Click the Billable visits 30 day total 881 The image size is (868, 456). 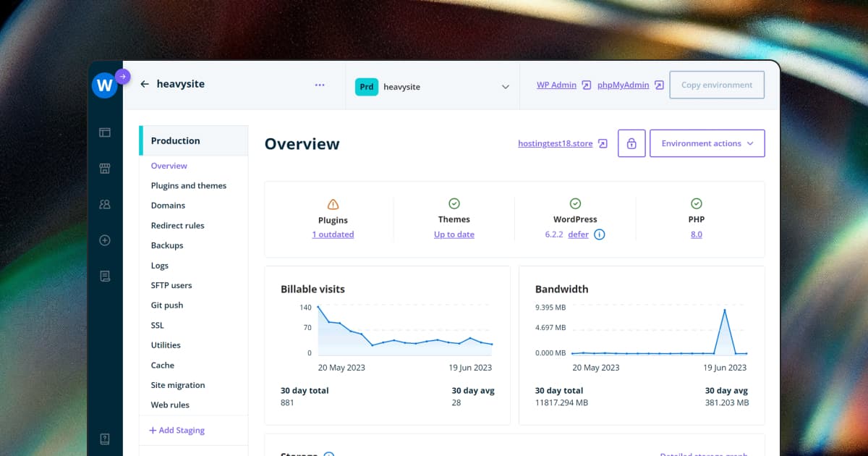[287, 402]
